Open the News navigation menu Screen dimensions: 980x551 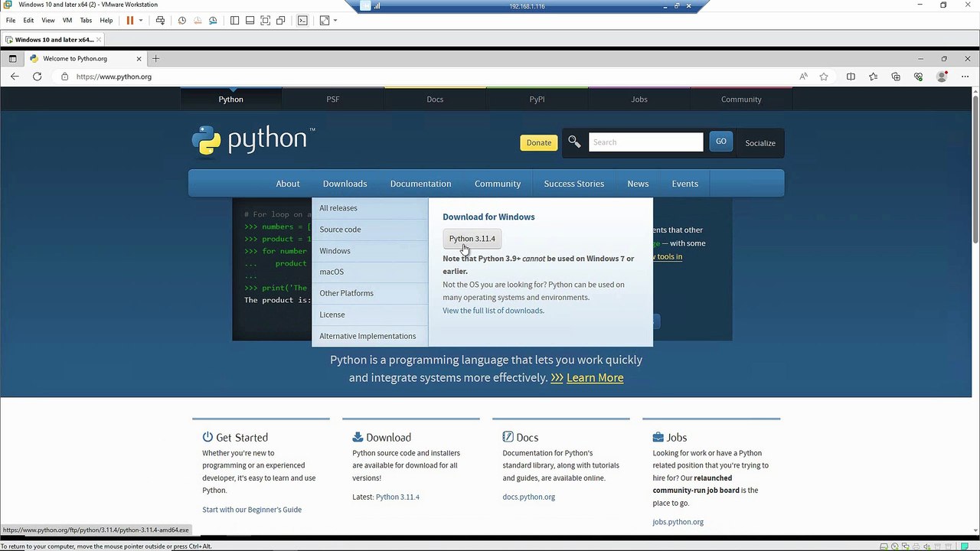coord(638,184)
